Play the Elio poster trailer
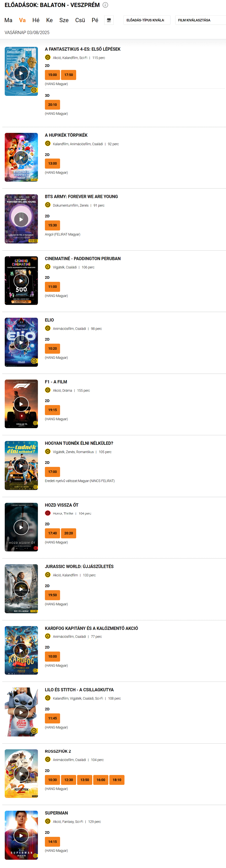 tap(21, 343)
